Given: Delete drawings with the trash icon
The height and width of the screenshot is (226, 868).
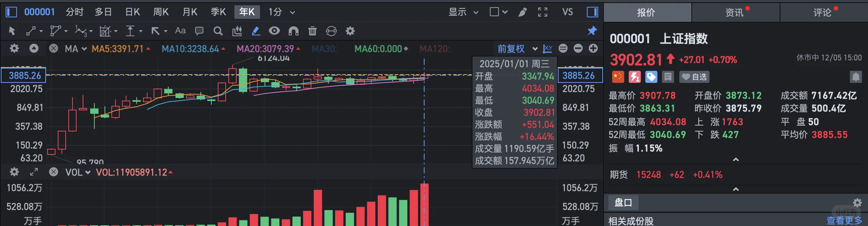Looking at the screenshot, I should 312,31.
